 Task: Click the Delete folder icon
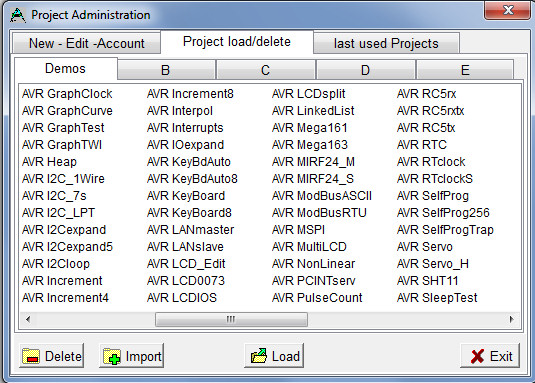click(x=31, y=356)
